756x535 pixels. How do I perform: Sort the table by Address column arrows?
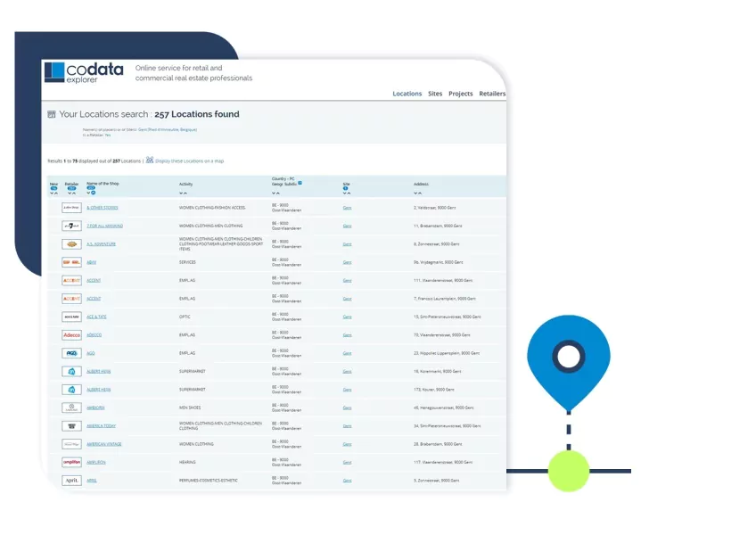point(417,193)
